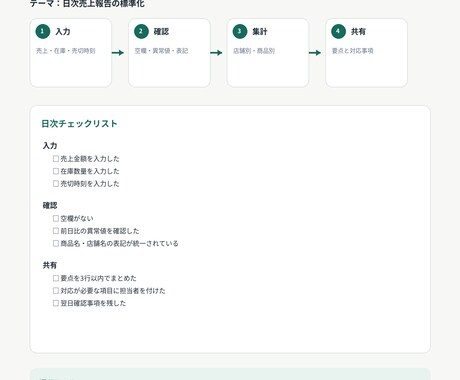Click the 空欄・異常値・表記 description text
Viewport: 460px width, 380px height.
click(161, 51)
